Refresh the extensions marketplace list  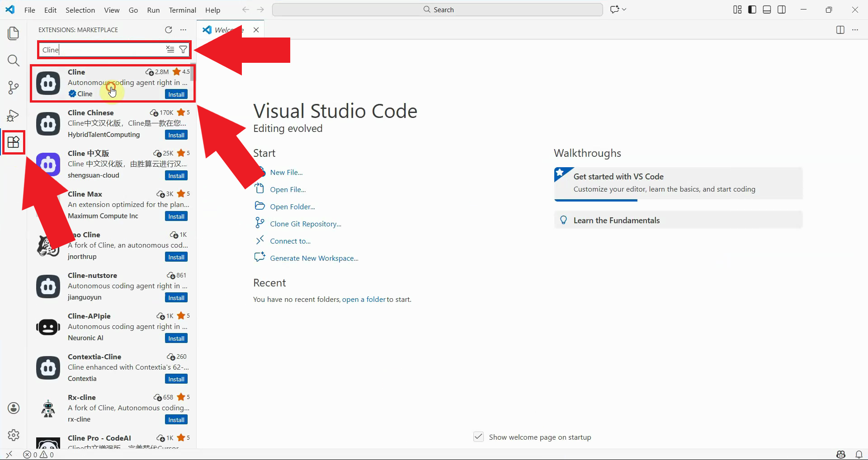(168, 30)
